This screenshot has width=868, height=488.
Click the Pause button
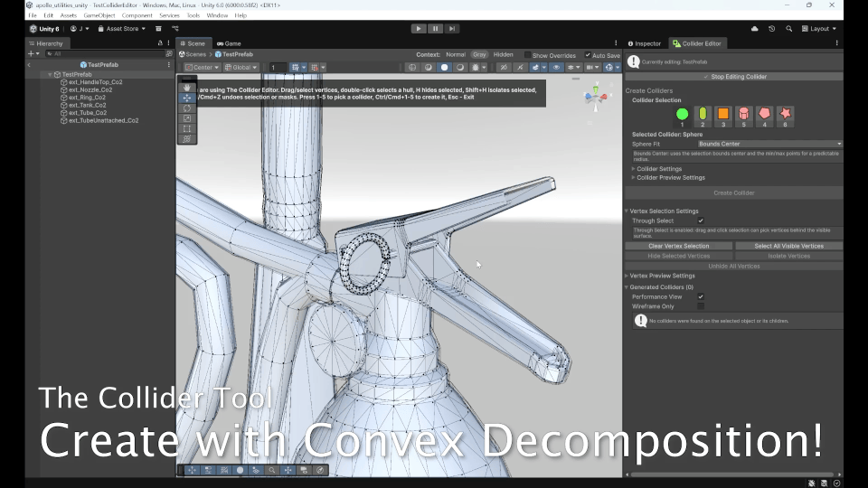pyautogui.click(x=435, y=29)
